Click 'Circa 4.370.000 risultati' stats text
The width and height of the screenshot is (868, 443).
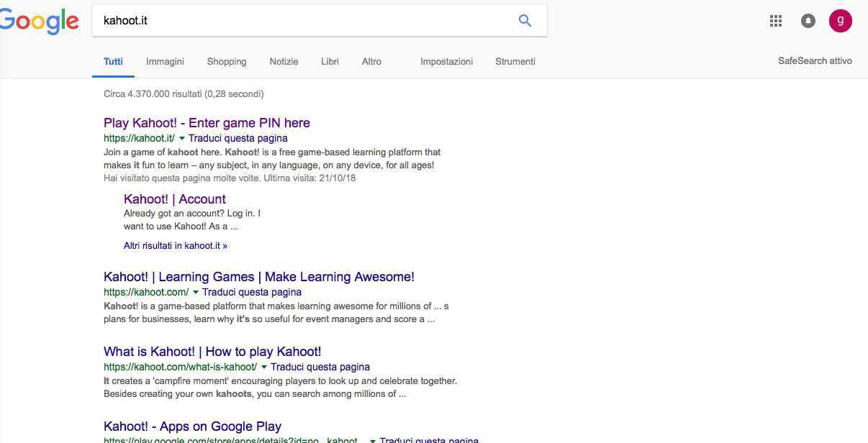[x=184, y=94]
